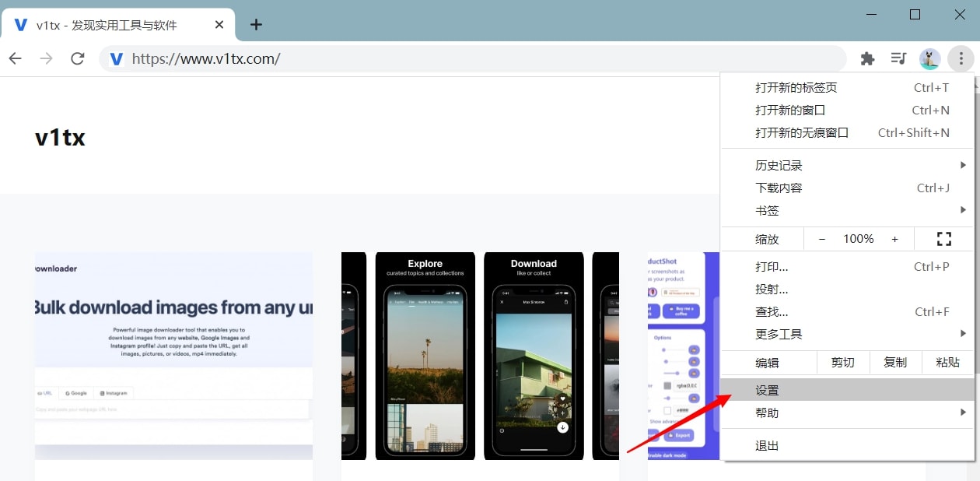The height and width of the screenshot is (481, 980).
Task: Close the three-dot Chrome menu
Action: click(x=961, y=58)
